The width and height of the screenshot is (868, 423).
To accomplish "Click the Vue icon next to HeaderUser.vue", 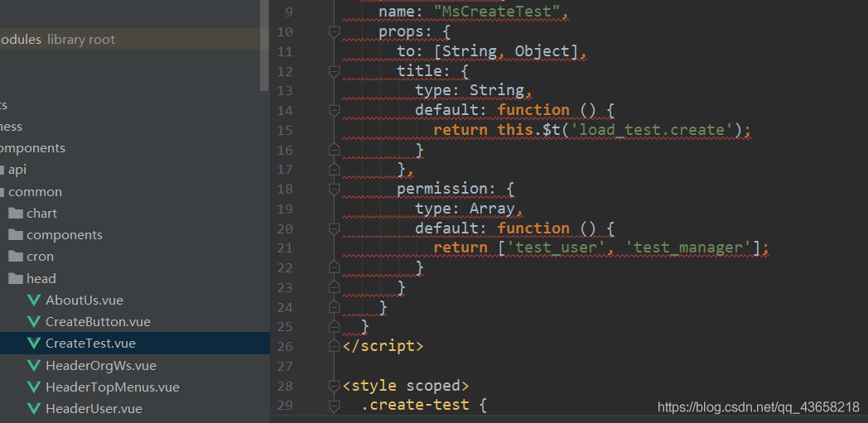I will tap(34, 408).
